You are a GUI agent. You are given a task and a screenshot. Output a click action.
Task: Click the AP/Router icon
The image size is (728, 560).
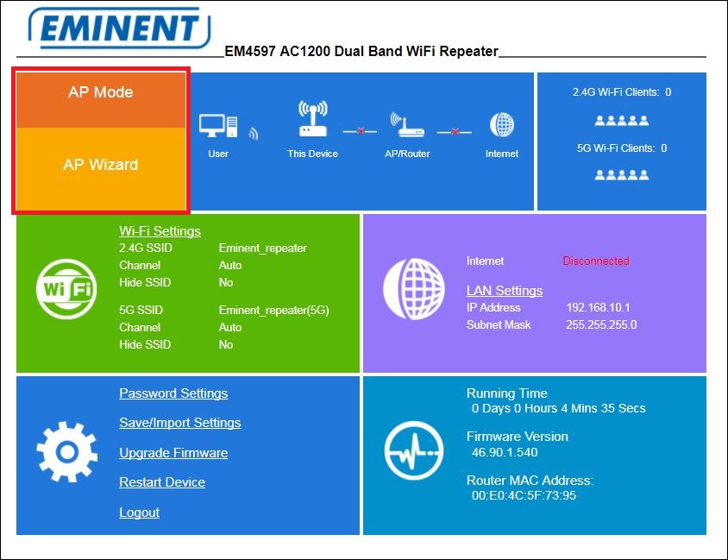point(407,124)
